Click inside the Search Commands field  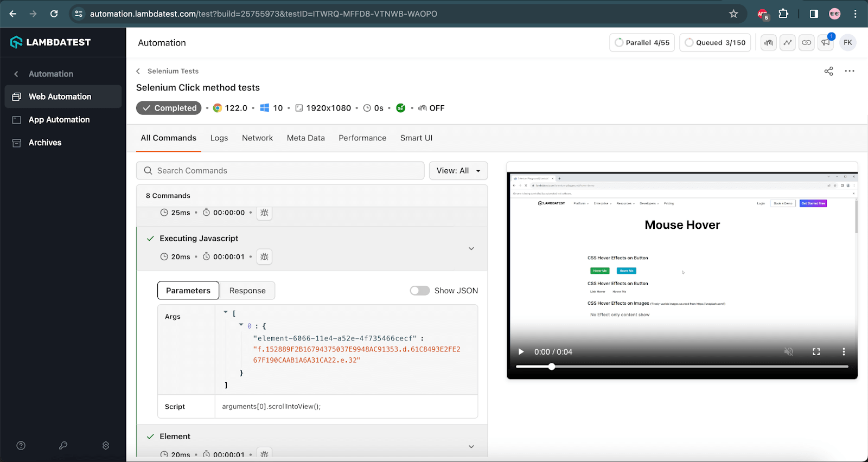[x=280, y=170]
